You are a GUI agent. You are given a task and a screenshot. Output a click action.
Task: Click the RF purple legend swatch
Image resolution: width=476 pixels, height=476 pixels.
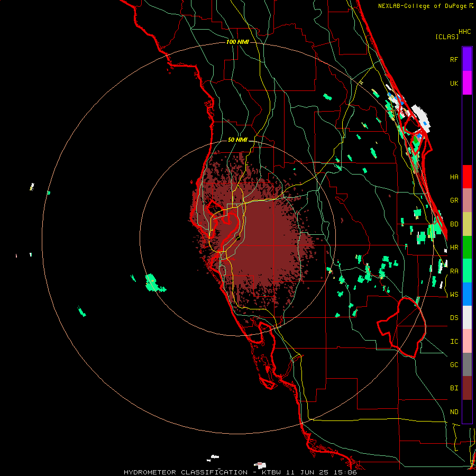click(467, 59)
